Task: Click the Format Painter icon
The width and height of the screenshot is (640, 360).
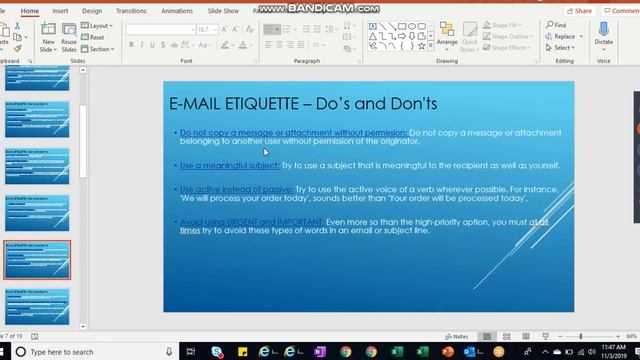Action: pos(17,49)
